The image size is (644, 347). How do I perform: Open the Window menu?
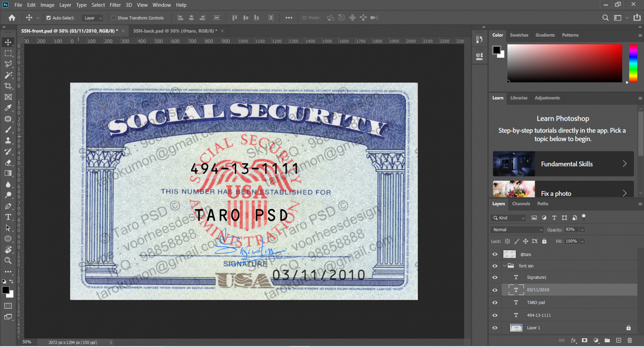pos(162,5)
